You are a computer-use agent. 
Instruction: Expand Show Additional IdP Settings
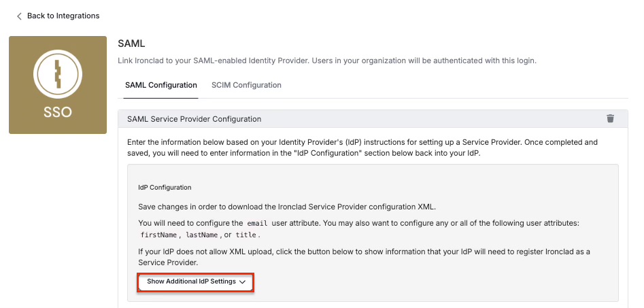[196, 281]
